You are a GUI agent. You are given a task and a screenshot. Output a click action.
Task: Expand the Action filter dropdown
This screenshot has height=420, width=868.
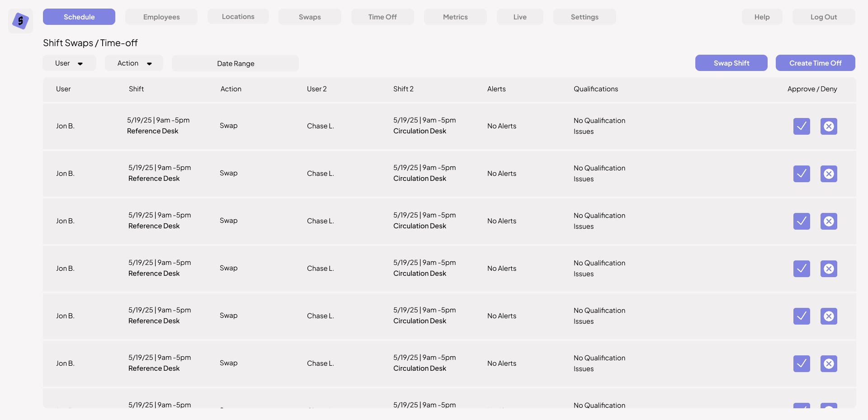point(134,63)
